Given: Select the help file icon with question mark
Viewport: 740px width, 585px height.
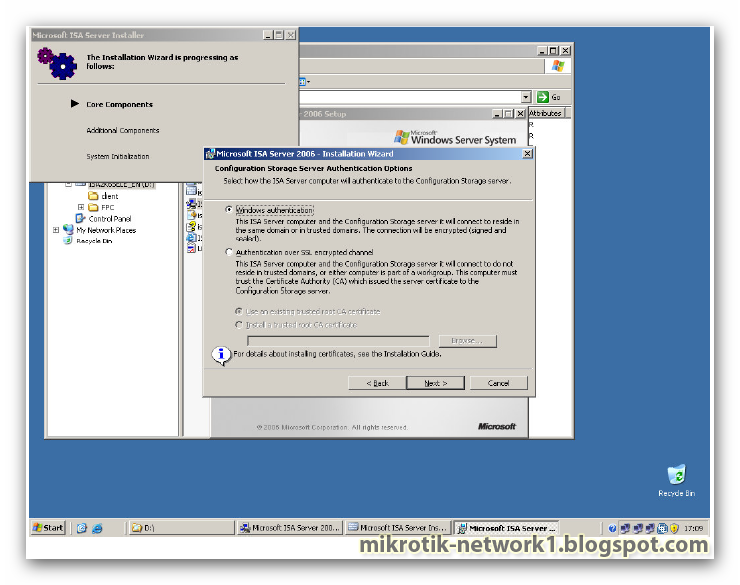Looking at the screenshot, I should point(191,226).
